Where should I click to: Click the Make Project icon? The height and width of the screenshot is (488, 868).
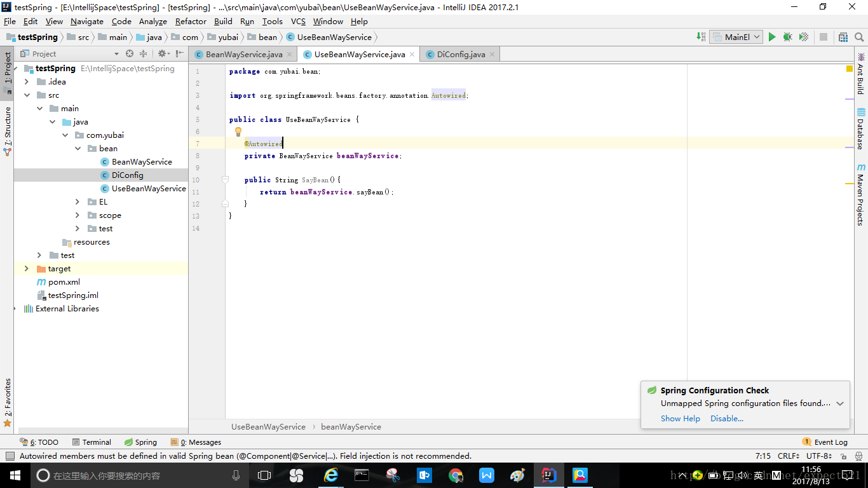(701, 37)
